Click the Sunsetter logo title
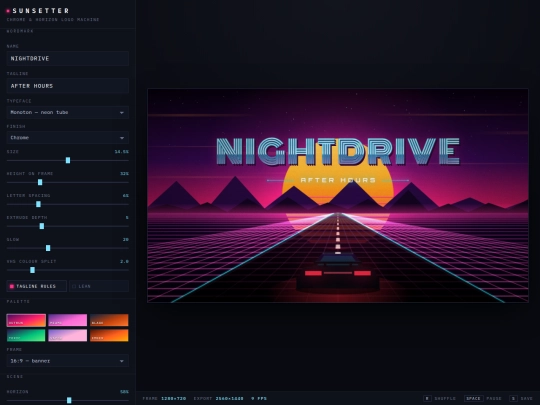 click(x=41, y=11)
